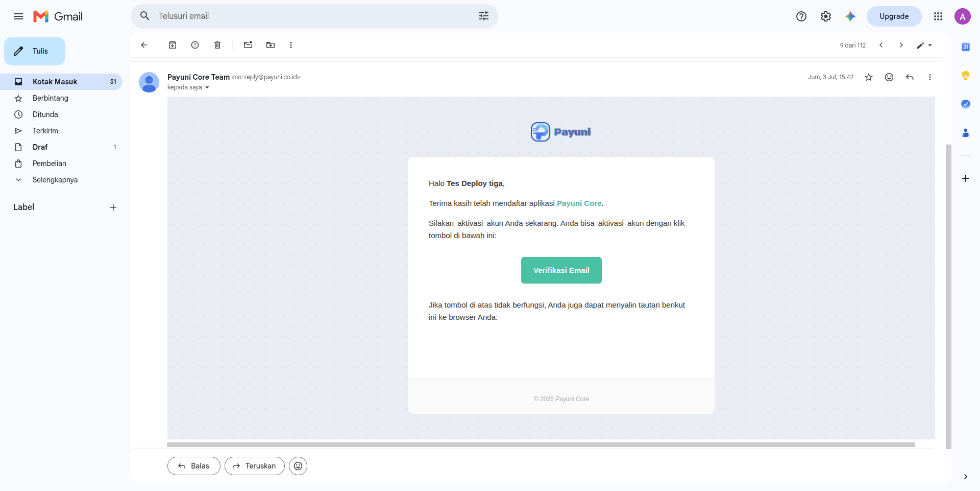
Task: Click the 9 dari 112 counter
Action: (853, 45)
